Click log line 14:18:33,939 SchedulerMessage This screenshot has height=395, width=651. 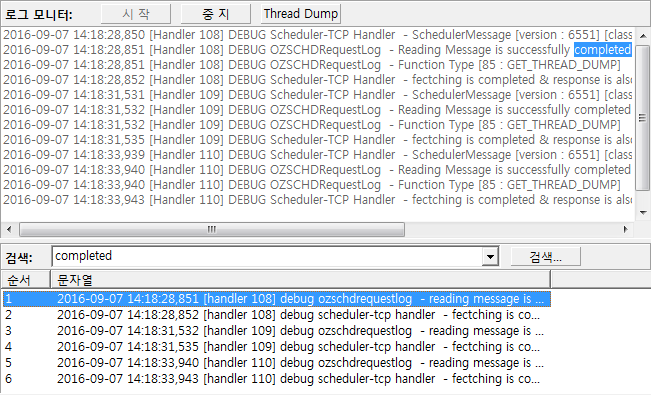click(318, 155)
